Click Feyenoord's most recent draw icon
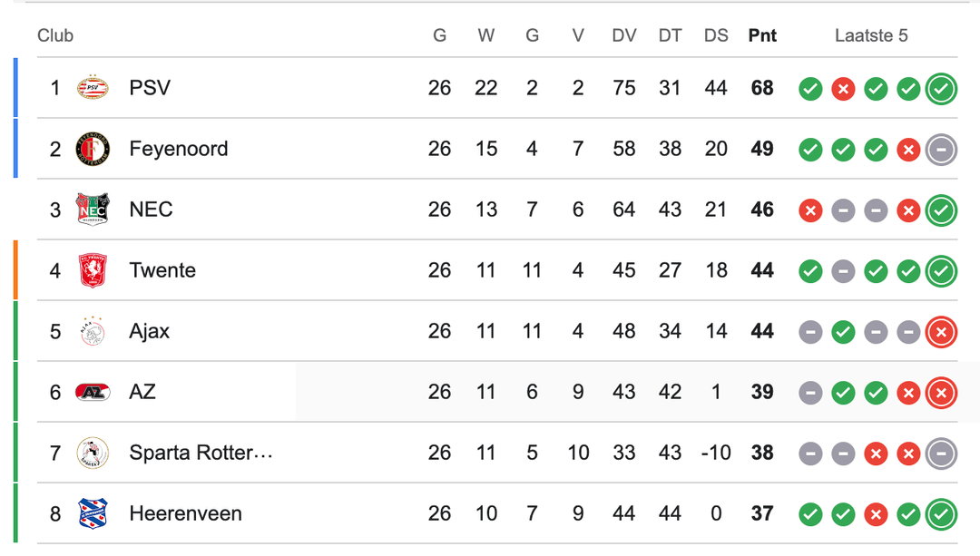The image size is (980, 556). 941,150
